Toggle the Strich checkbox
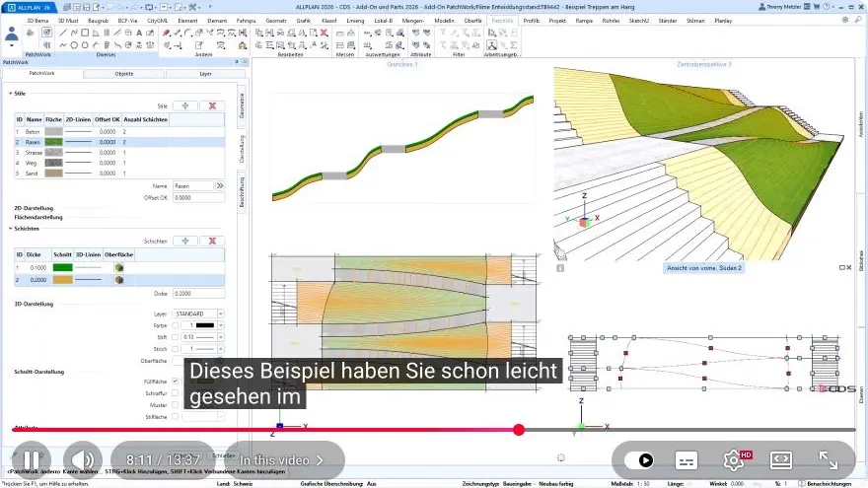Screen dimensions: 868x488 pyautogui.click(x=176, y=349)
